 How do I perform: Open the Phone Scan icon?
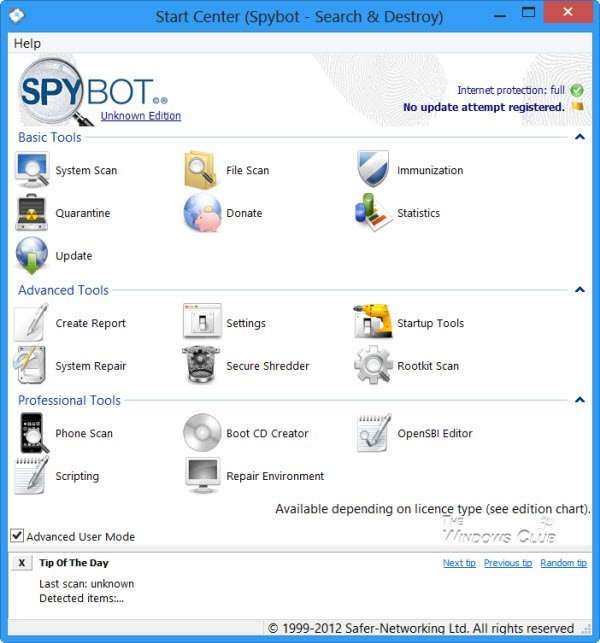point(34,433)
